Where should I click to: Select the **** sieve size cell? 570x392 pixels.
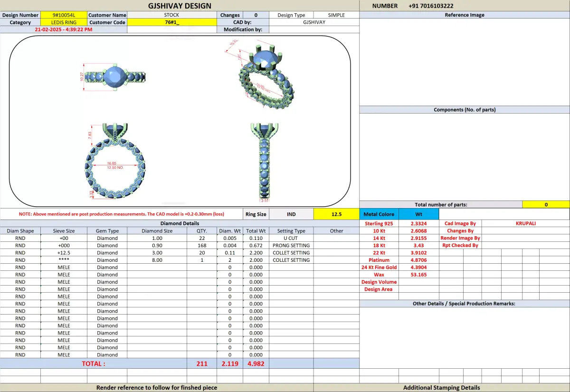pos(64,260)
